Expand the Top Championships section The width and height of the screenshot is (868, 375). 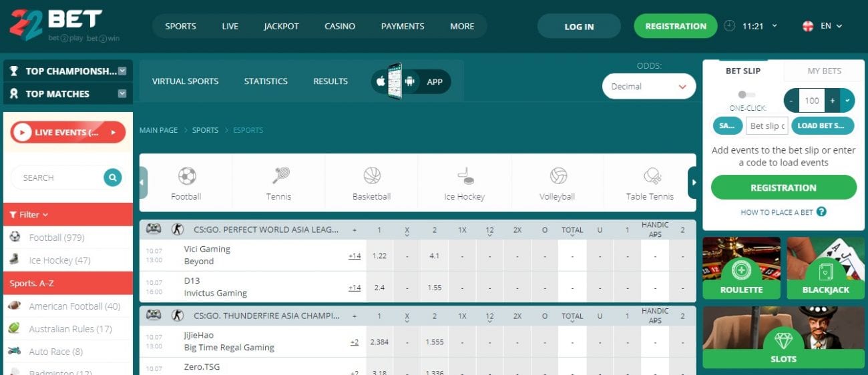tap(122, 71)
